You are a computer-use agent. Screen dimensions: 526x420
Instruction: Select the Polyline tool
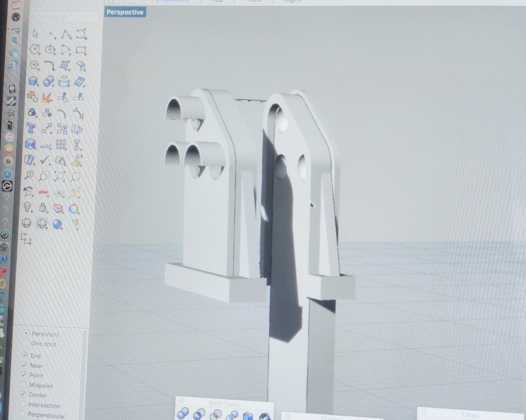point(65,35)
